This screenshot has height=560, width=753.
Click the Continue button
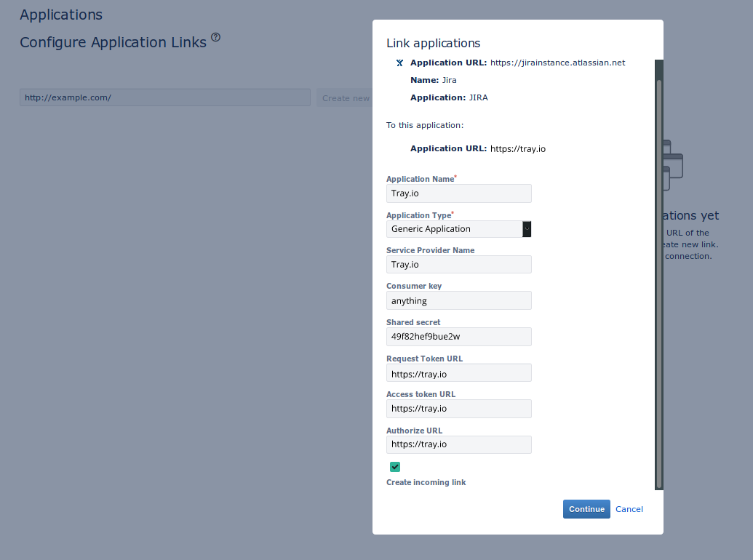[586, 509]
